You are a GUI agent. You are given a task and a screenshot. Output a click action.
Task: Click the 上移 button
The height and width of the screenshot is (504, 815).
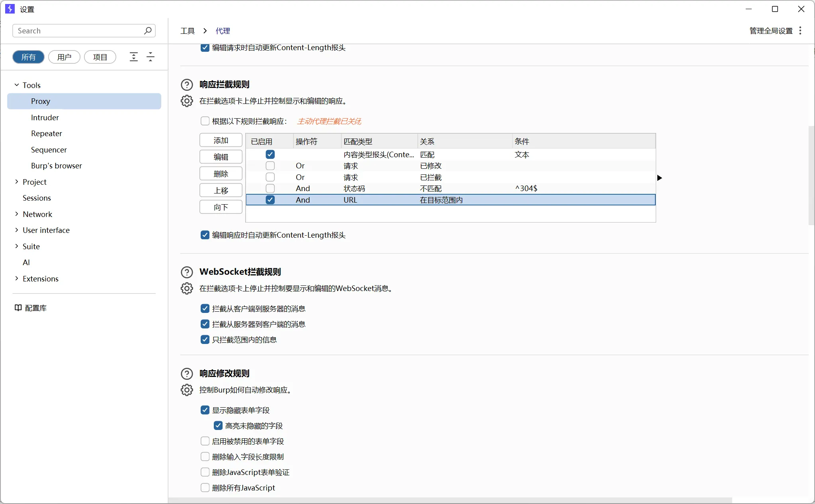click(221, 190)
